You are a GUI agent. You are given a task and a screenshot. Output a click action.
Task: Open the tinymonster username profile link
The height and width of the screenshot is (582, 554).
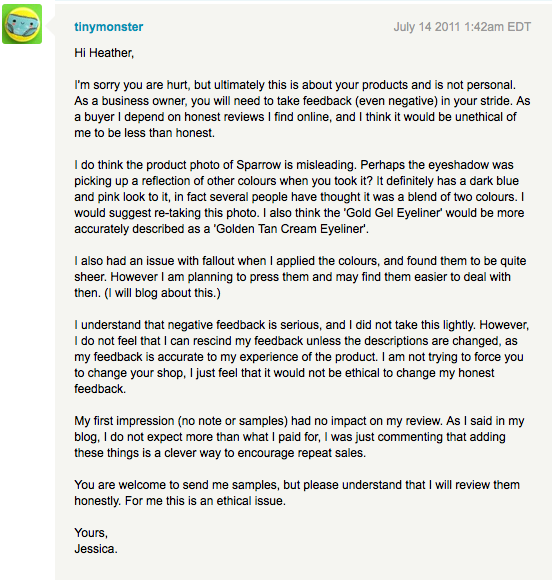109,27
